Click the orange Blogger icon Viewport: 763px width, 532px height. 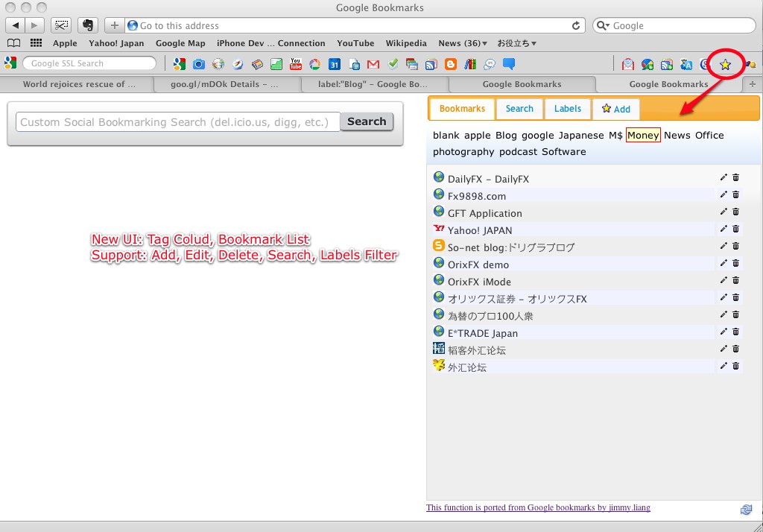(x=451, y=64)
